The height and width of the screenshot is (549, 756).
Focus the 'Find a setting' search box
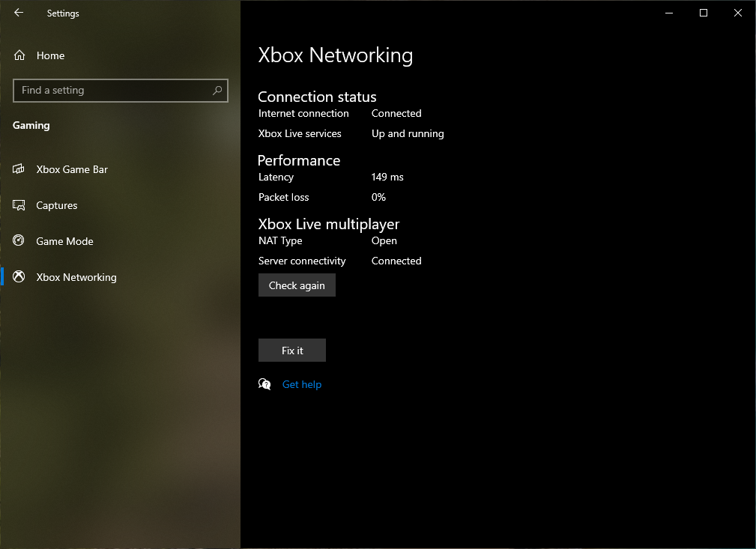(x=112, y=91)
